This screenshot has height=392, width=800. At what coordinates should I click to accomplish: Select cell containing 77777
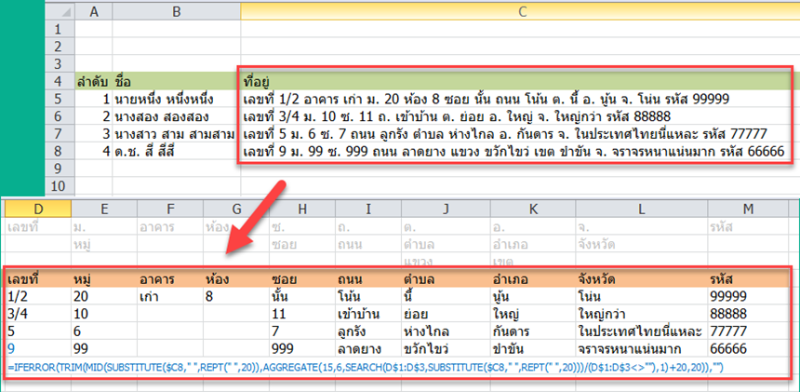(748, 331)
